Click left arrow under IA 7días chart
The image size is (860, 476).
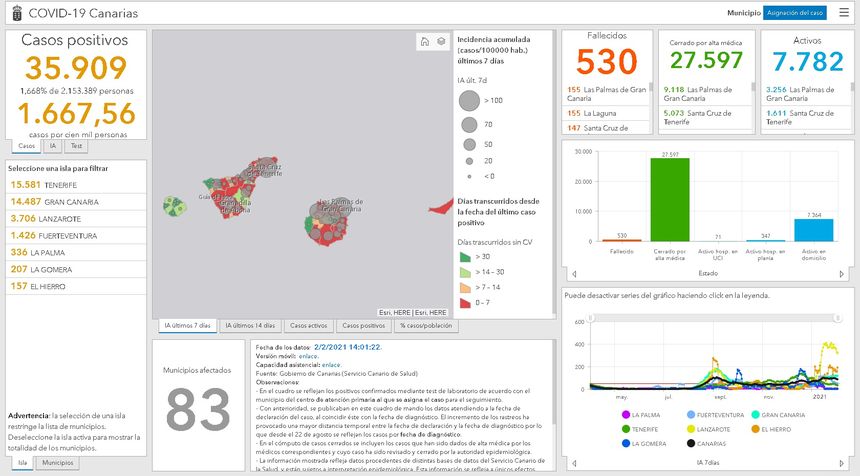574,465
